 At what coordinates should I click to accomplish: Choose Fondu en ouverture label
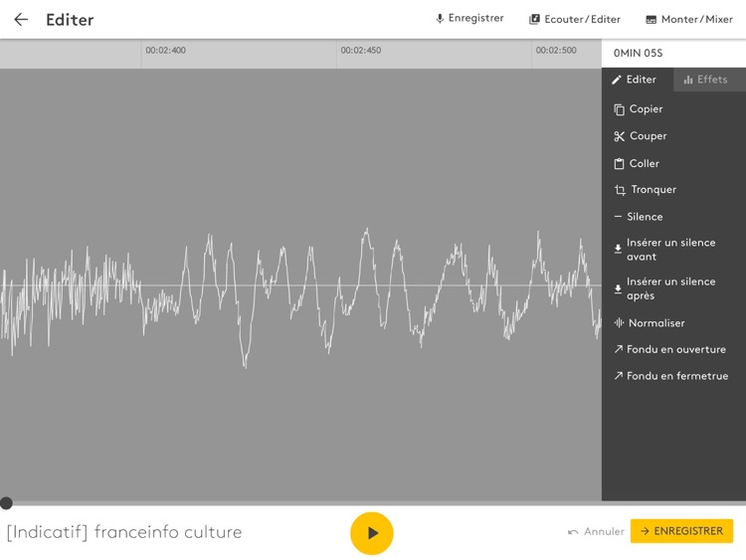[676, 349]
